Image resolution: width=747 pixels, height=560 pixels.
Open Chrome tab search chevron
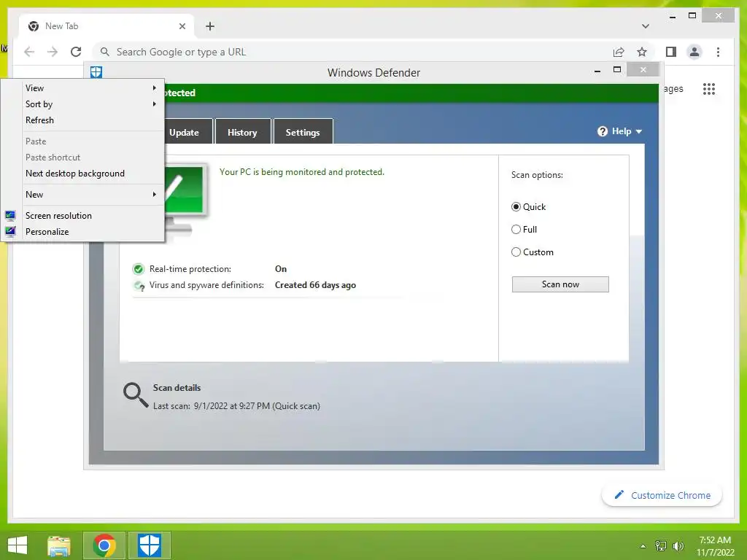(x=645, y=26)
